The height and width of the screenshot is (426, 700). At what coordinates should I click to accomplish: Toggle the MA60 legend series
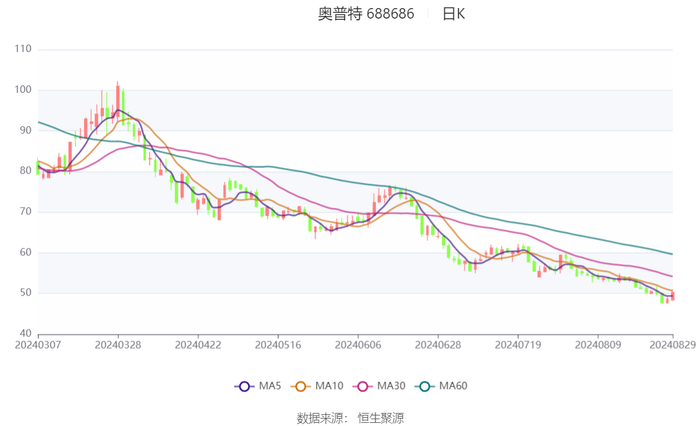coord(441,386)
